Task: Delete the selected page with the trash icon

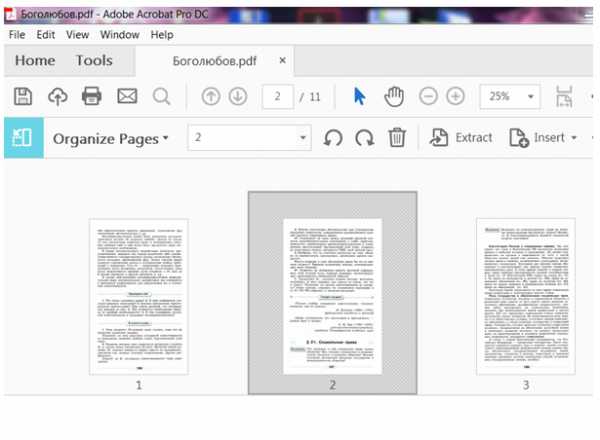Action: click(397, 137)
